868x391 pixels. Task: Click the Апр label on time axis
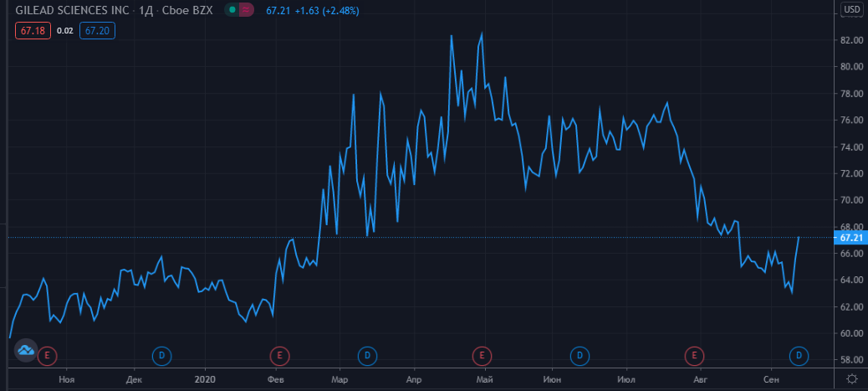coord(414,380)
